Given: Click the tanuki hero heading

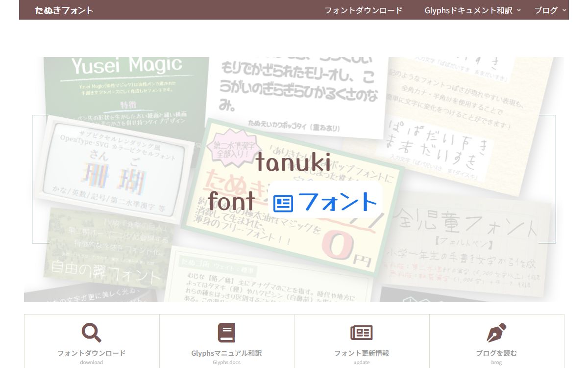Looking at the screenshot, I should point(293,163).
